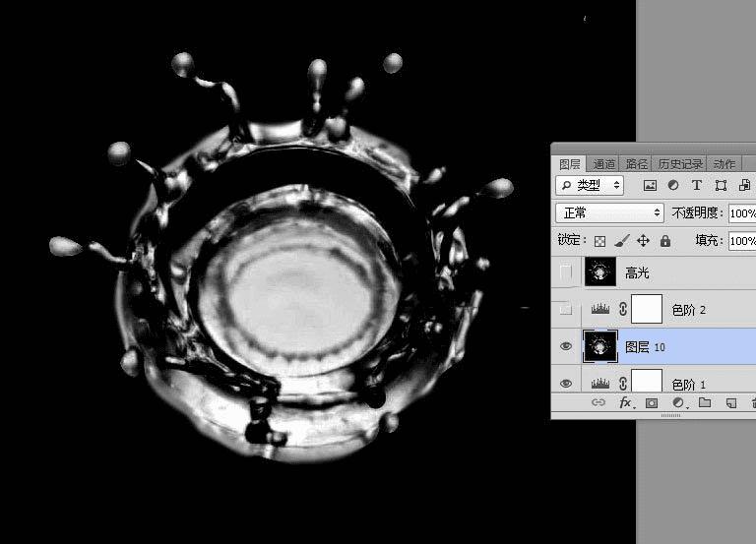Show the hidden 高光 layer

[566, 272]
